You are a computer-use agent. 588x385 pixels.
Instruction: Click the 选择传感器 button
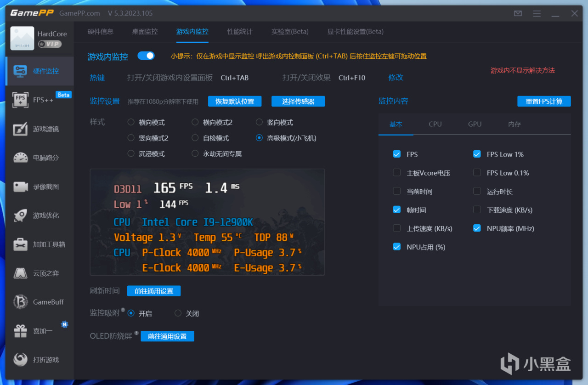pyautogui.click(x=298, y=101)
